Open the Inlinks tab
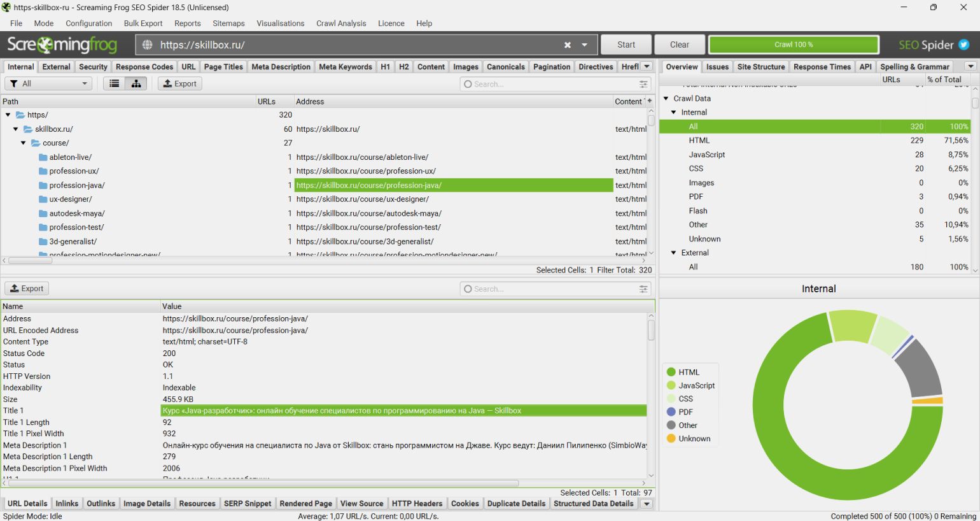The height and width of the screenshot is (521, 980). point(67,504)
